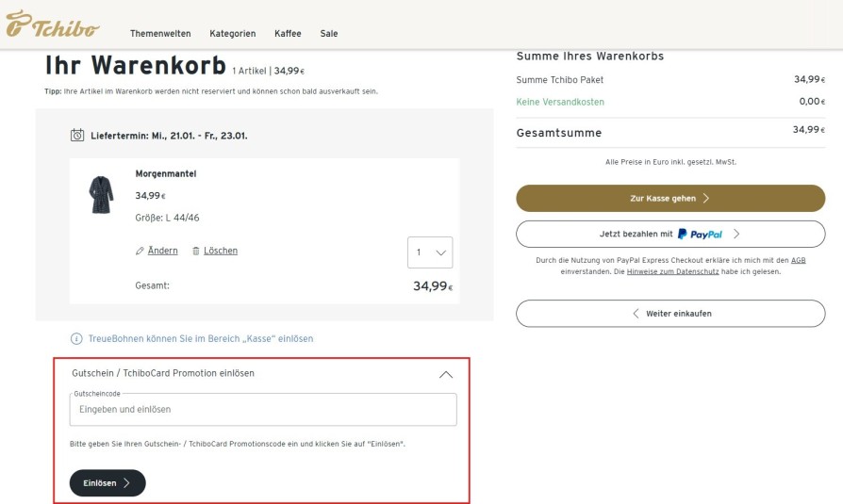This screenshot has width=843, height=504.
Task: Open the quantity dropdown showing 1
Action: [430, 252]
